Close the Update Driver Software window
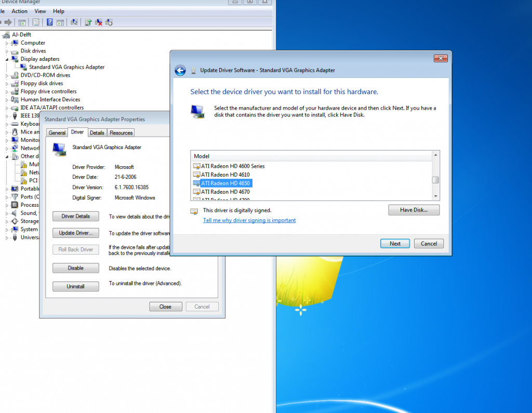The width and height of the screenshot is (532, 413). point(441,58)
